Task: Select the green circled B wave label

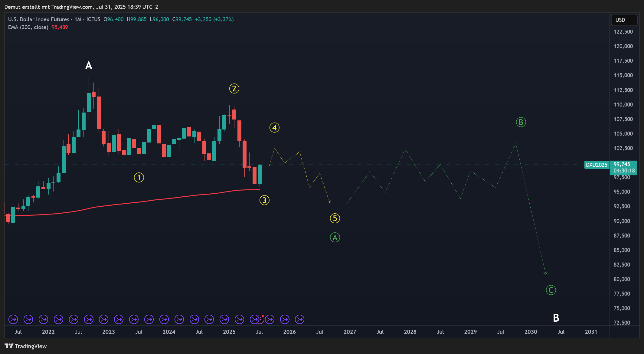Action: 521,122
